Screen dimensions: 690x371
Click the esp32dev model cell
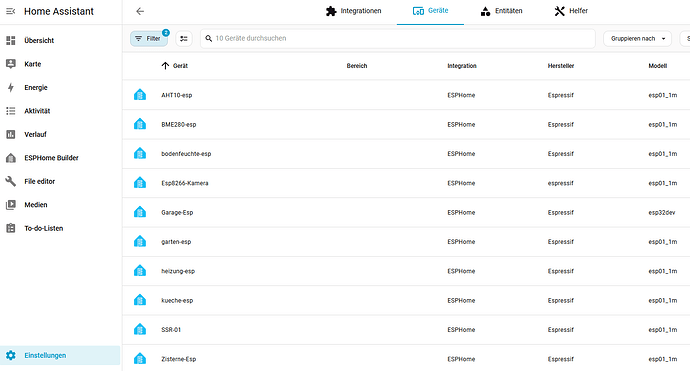point(661,213)
